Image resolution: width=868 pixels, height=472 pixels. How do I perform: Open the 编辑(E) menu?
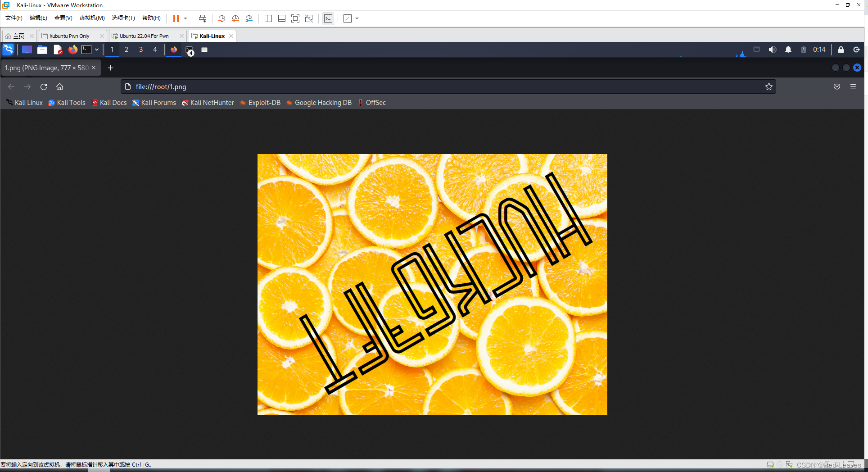tap(38, 18)
